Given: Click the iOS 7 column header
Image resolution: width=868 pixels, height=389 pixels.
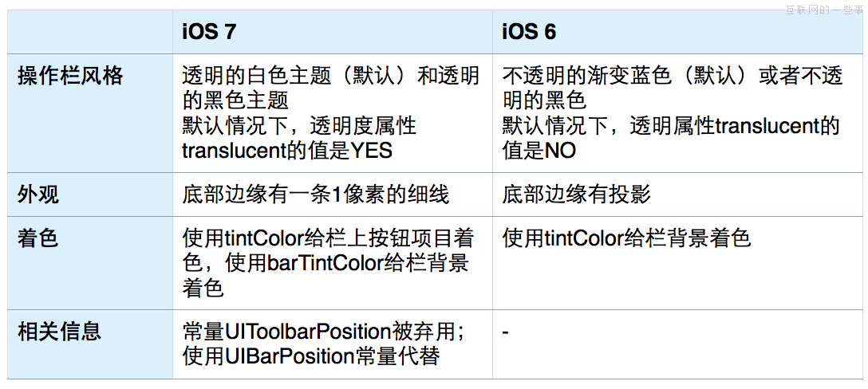Looking at the screenshot, I should 209,32.
